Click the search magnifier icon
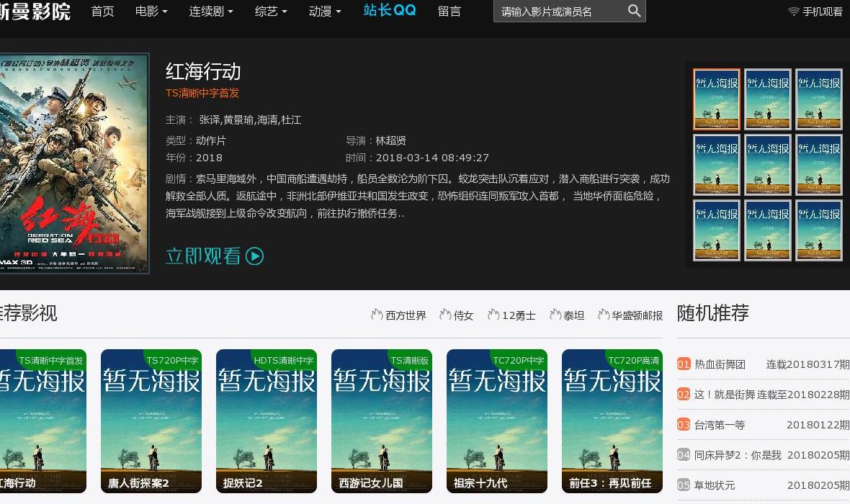Screen dimensions: 850x504 pos(634,10)
